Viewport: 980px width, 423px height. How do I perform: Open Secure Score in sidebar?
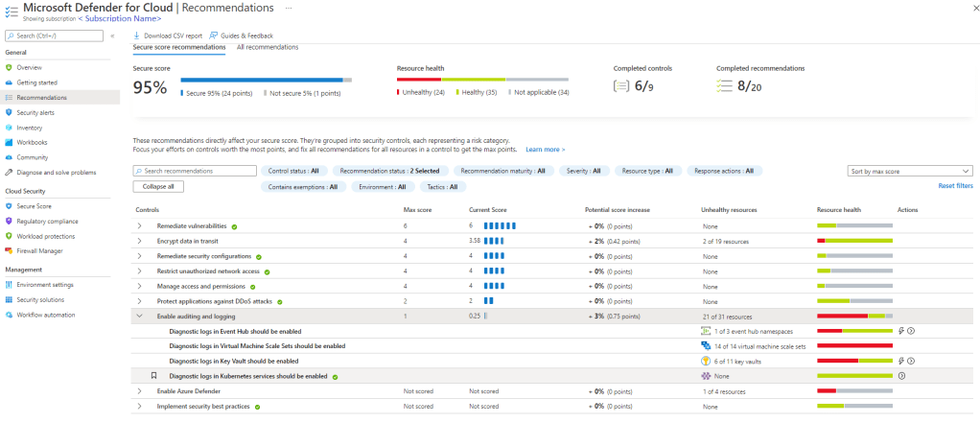[x=33, y=206]
